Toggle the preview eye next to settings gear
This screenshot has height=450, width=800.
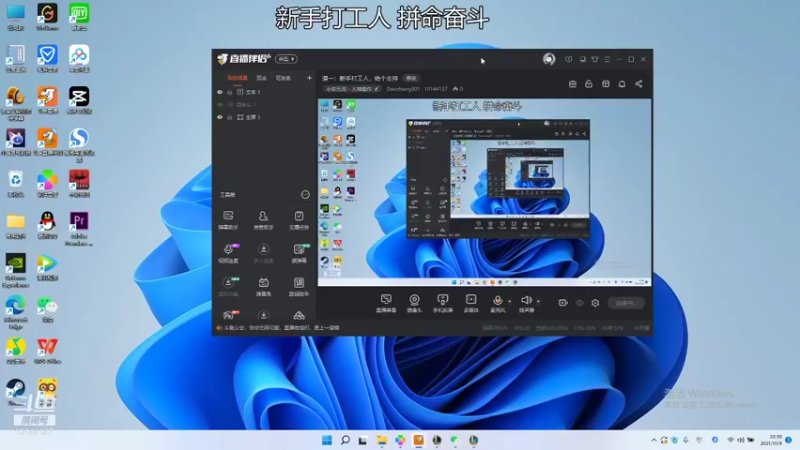click(579, 303)
